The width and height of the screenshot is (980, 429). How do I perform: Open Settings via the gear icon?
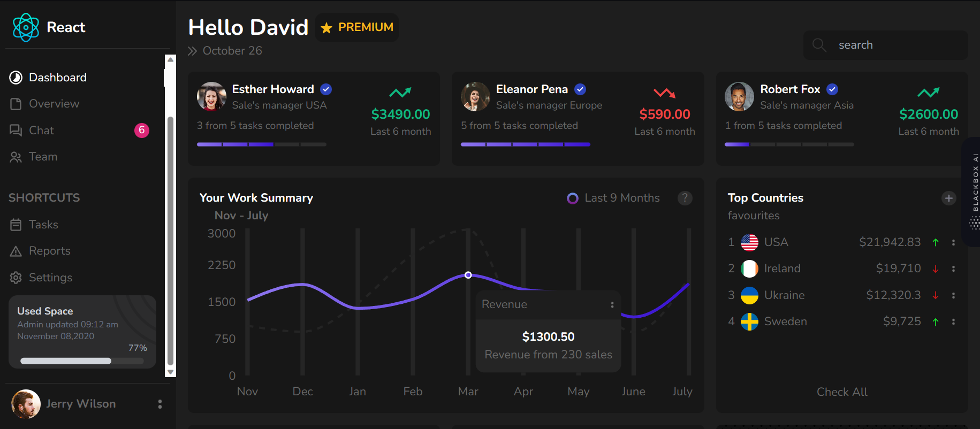coord(16,278)
